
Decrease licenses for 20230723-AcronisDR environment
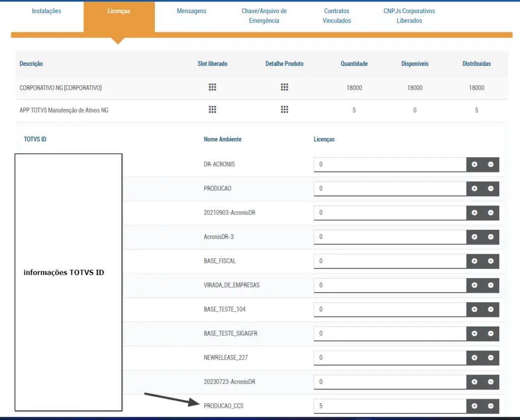click(491, 382)
